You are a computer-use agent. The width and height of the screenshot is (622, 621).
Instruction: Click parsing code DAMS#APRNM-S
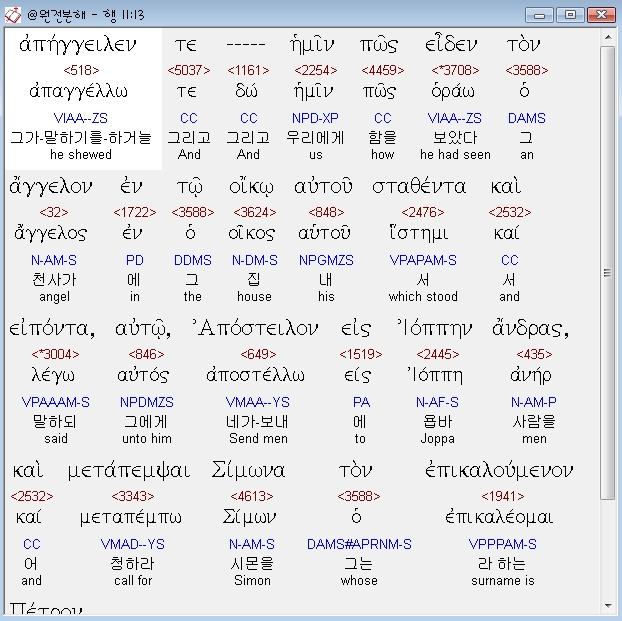tap(359, 544)
